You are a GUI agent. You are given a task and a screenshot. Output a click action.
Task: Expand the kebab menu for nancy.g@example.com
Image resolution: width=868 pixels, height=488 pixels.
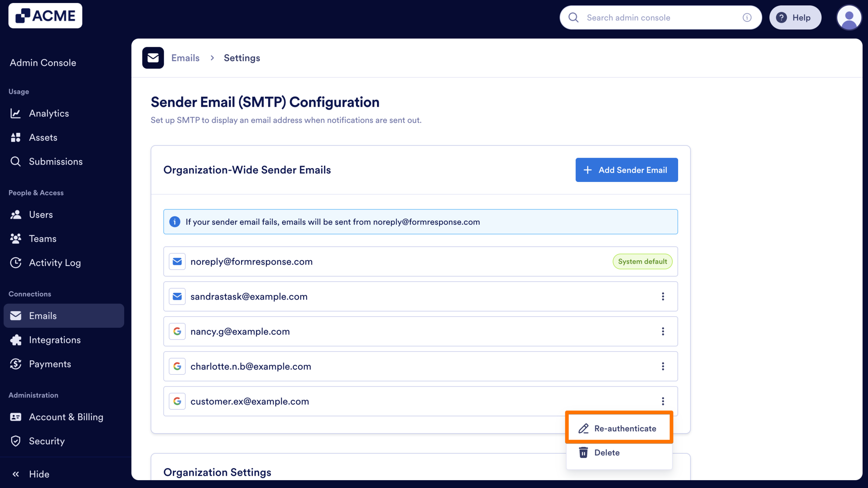(663, 331)
